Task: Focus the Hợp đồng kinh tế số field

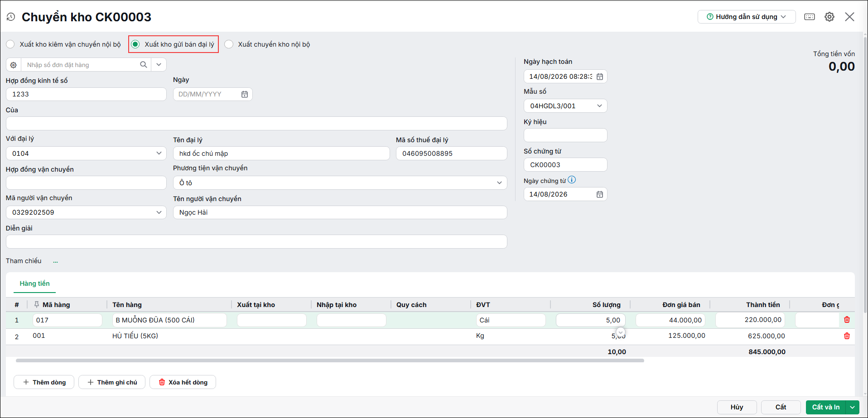Action: point(86,94)
